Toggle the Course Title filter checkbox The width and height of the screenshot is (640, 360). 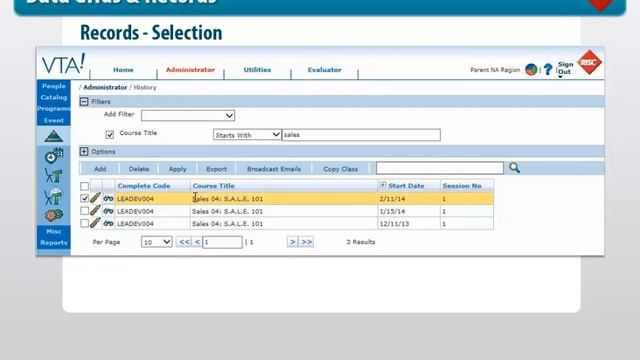point(109,134)
